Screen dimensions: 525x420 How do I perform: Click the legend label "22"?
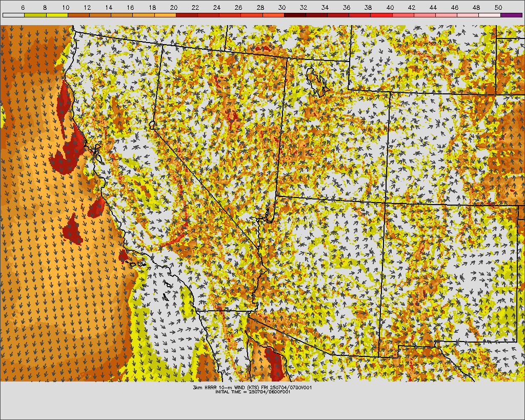(195, 7)
